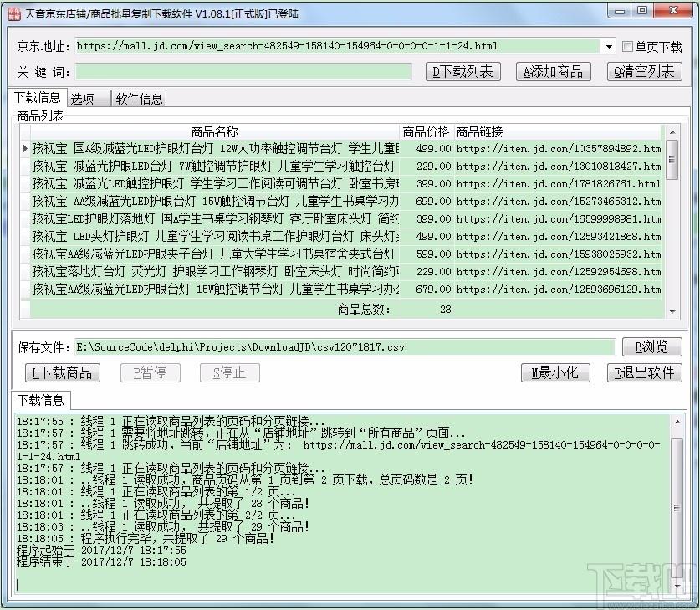This screenshot has width=700, height=610.
Task: Close the window with the X button
Action: (x=674, y=11)
